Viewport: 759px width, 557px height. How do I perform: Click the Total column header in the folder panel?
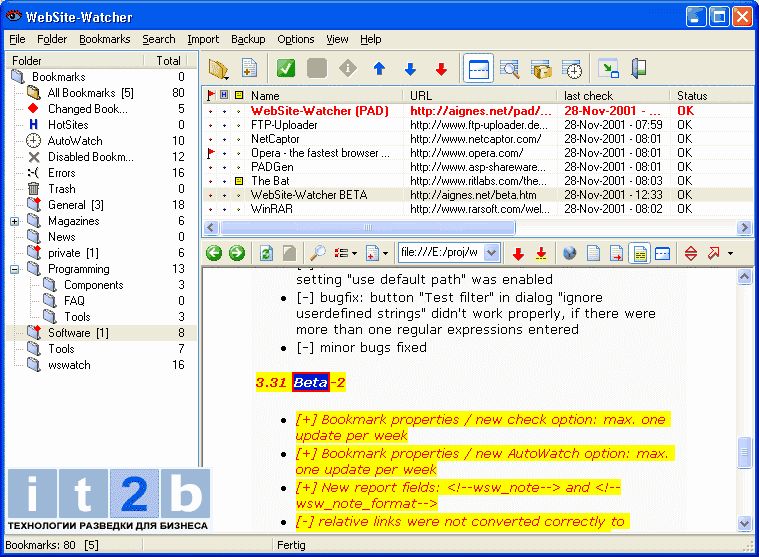coord(168,60)
